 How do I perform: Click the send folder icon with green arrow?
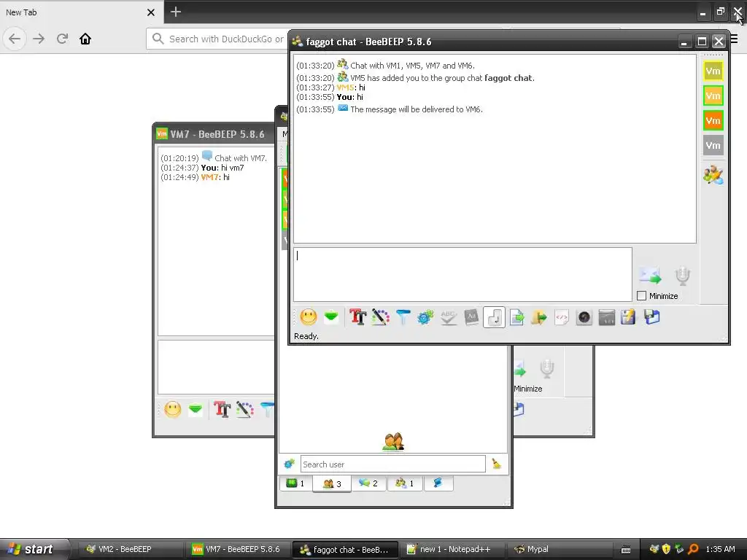pos(539,317)
